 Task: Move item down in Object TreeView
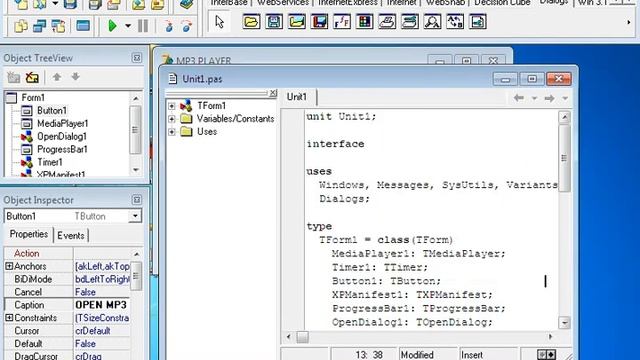76,76
